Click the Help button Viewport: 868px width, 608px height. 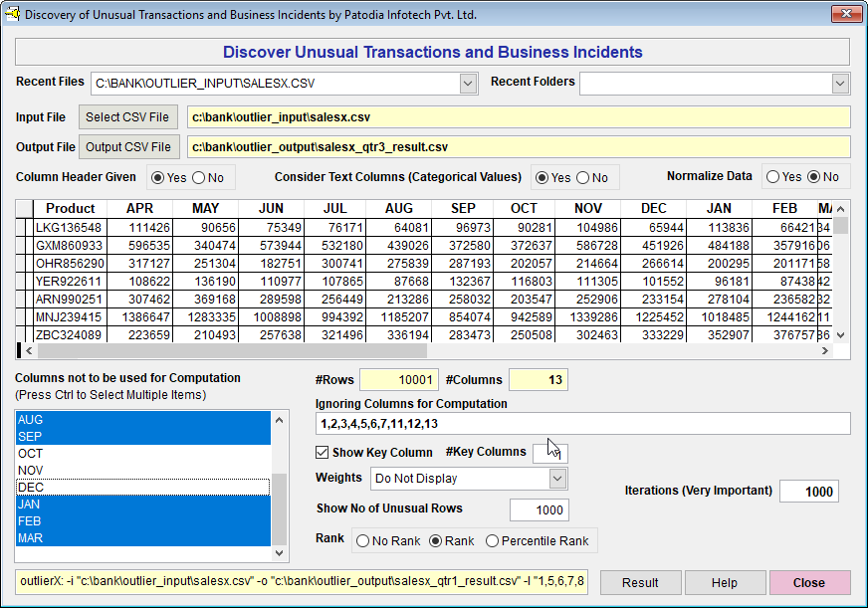pos(725,583)
